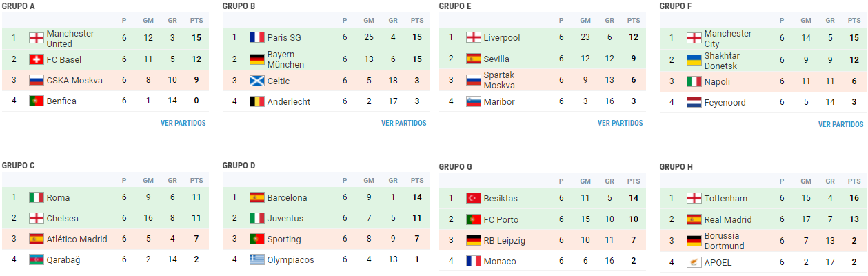Click the Anderlecht Belgium flag icon

point(257,102)
